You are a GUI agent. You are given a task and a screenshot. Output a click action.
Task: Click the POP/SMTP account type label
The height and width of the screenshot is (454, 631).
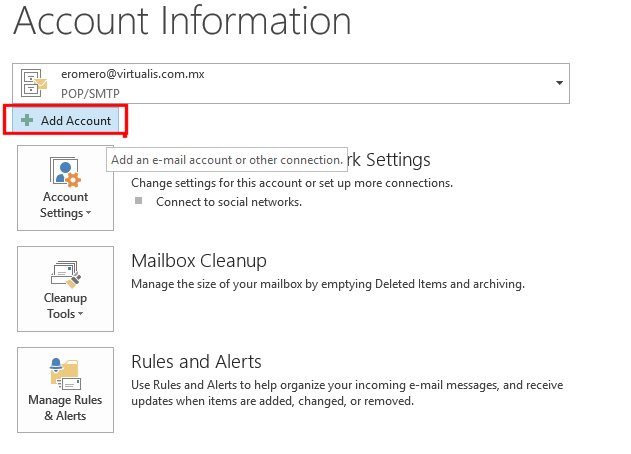click(101, 92)
